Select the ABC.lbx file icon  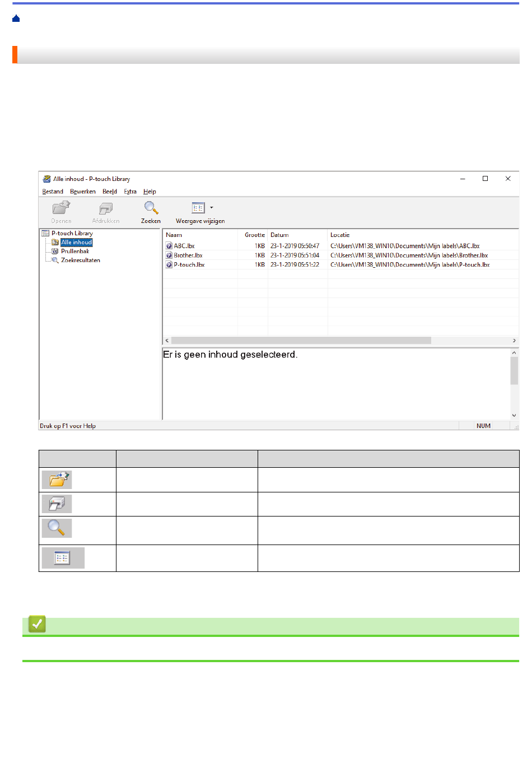point(169,246)
